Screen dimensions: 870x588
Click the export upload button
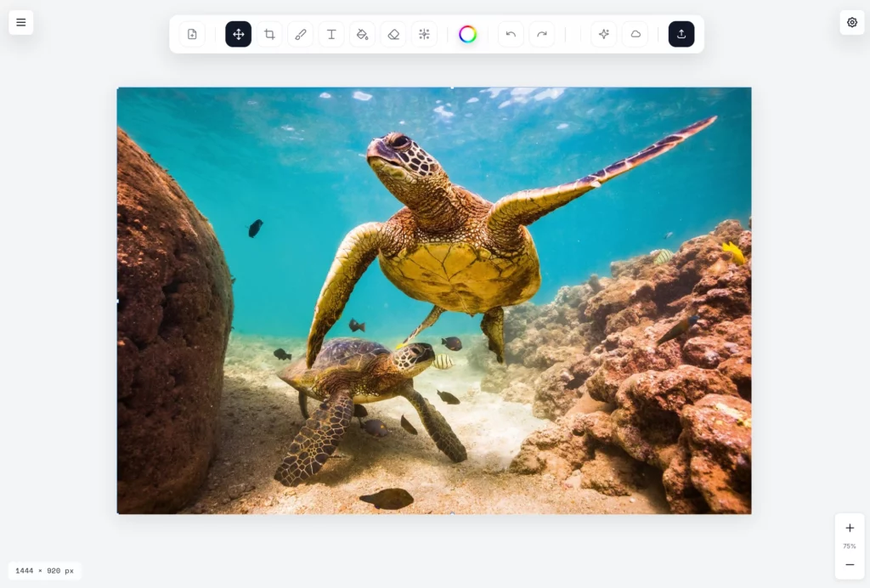[x=681, y=34]
